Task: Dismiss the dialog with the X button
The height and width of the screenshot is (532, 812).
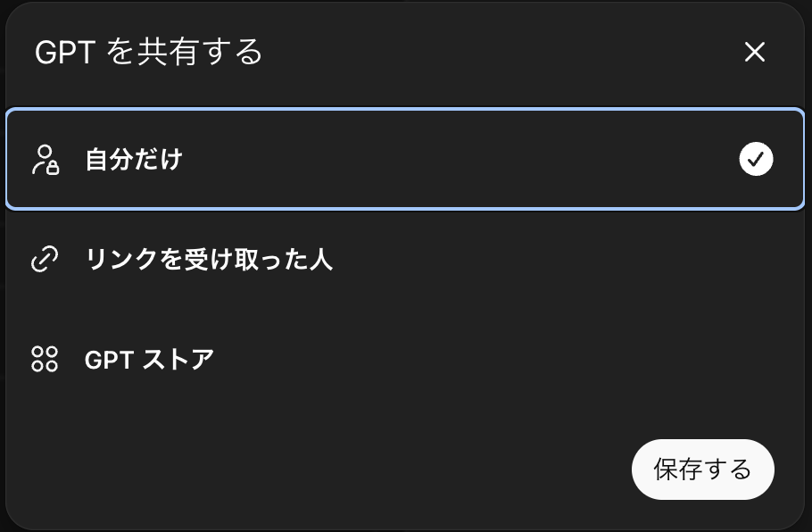Action: pos(754,52)
